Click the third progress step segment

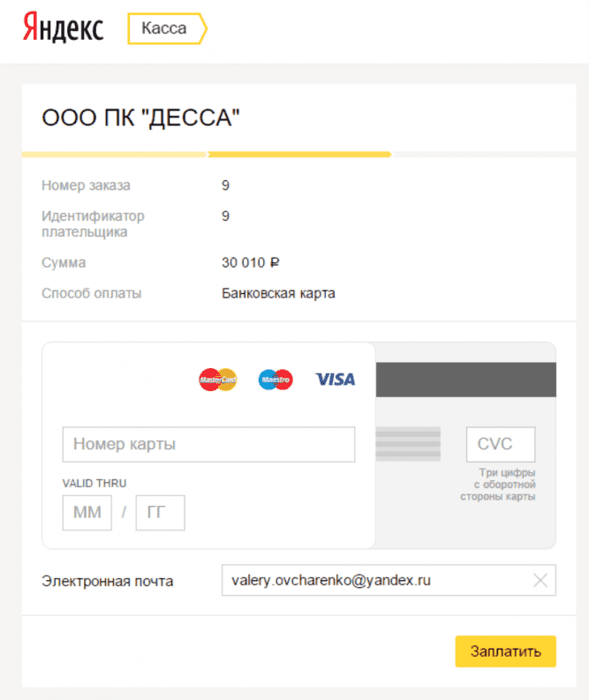pyautogui.click(x=484, y=154)
